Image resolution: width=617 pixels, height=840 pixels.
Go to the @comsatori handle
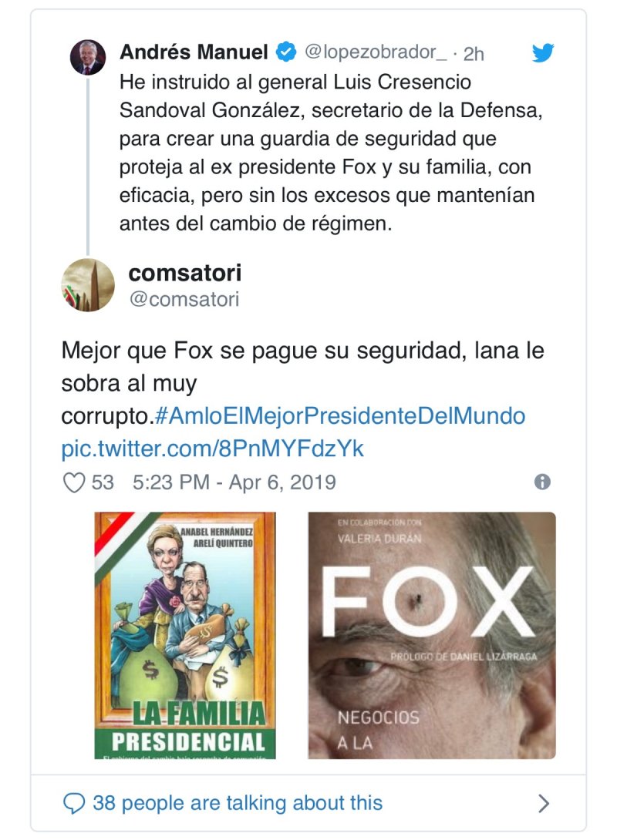tap(184, 299)
